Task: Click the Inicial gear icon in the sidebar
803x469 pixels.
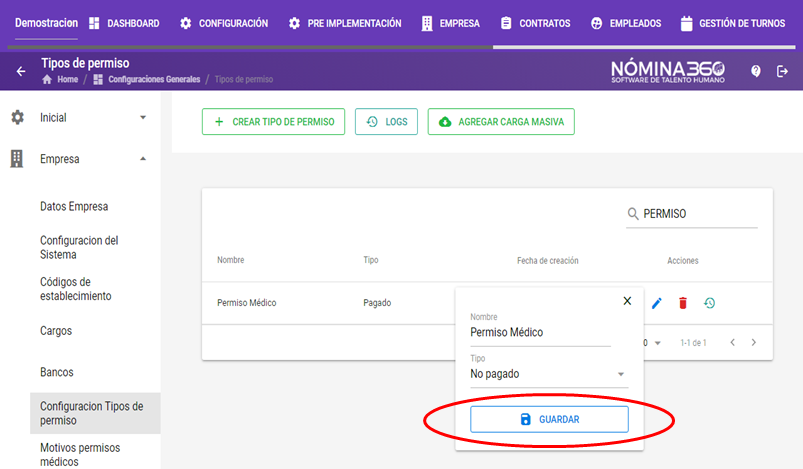Action: (17, 117)
